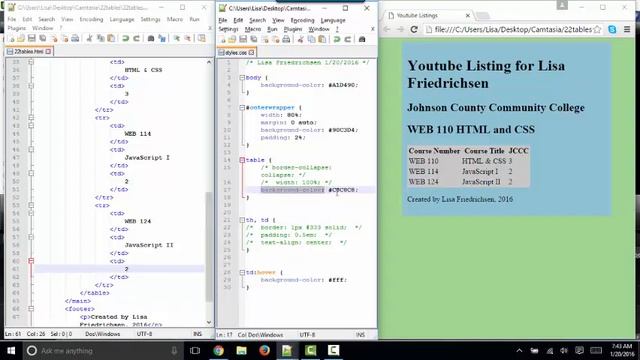Image resolution: width=640 pixels, height=360 pixels.
Task: Open File Explorer from the taskbar
Action: 241,351
